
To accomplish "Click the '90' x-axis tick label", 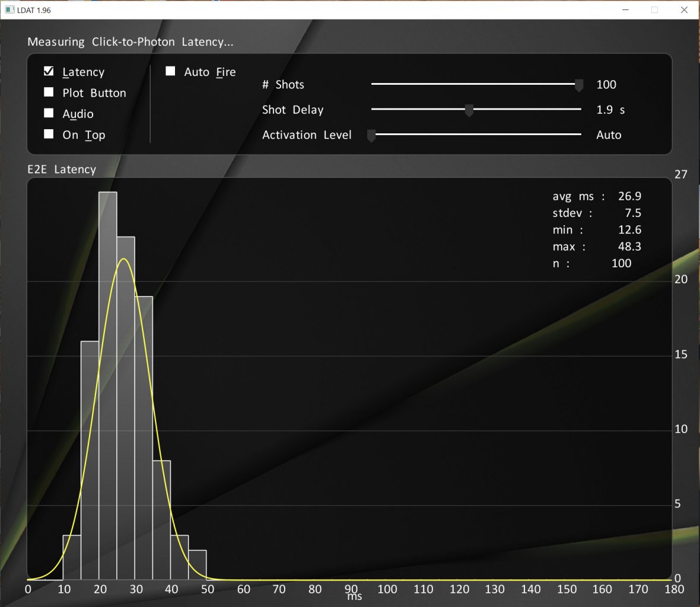I will (351, 589).
